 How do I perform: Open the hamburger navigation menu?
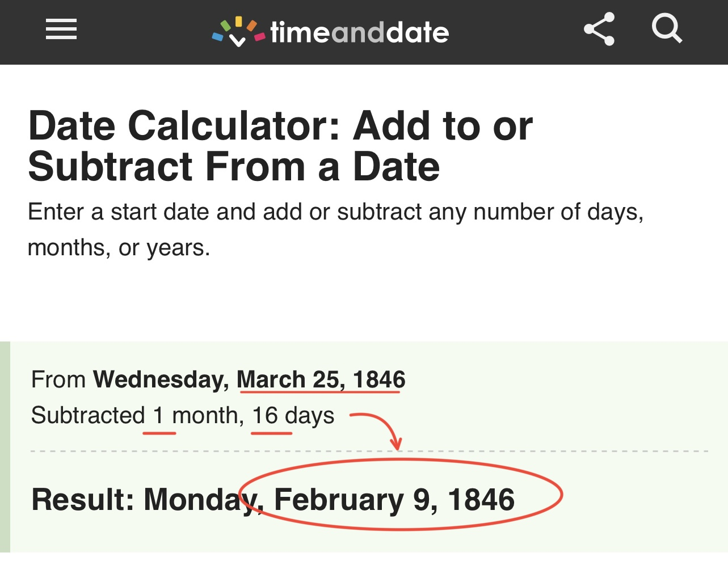(x=61, y=29)
